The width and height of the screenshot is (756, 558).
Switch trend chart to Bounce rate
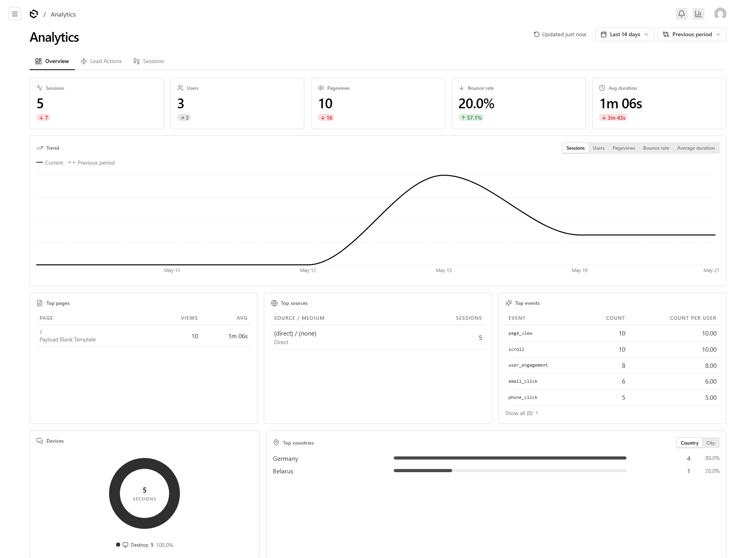tap(656, 148)
